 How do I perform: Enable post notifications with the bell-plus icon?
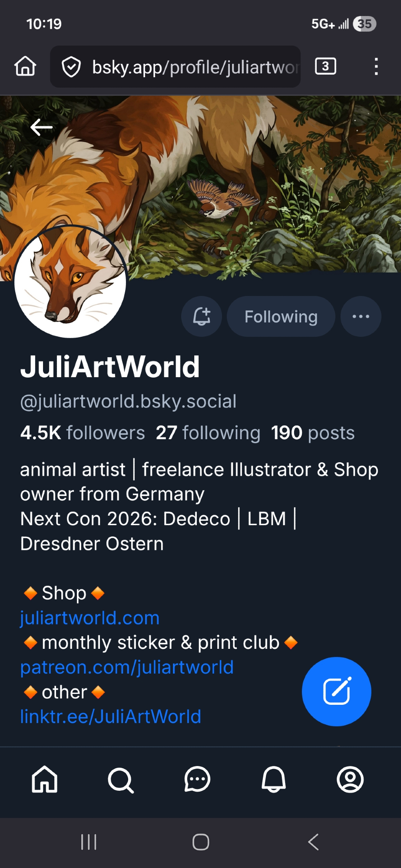tap(202, 316)
